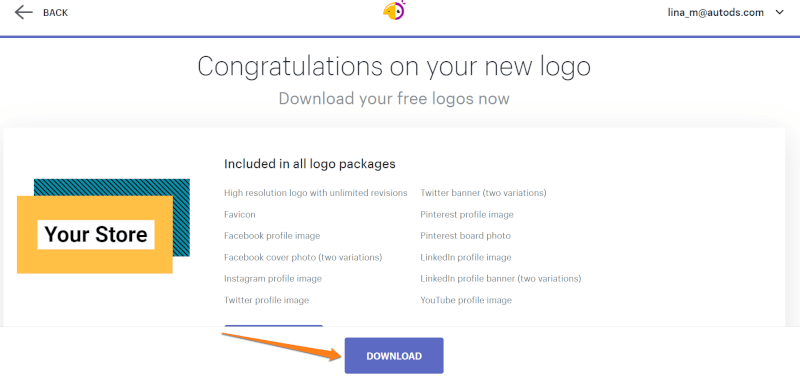Select Instagram profile image entry
Image resolution: width=800 pixels, height=382 pixels.
point(273,279)
